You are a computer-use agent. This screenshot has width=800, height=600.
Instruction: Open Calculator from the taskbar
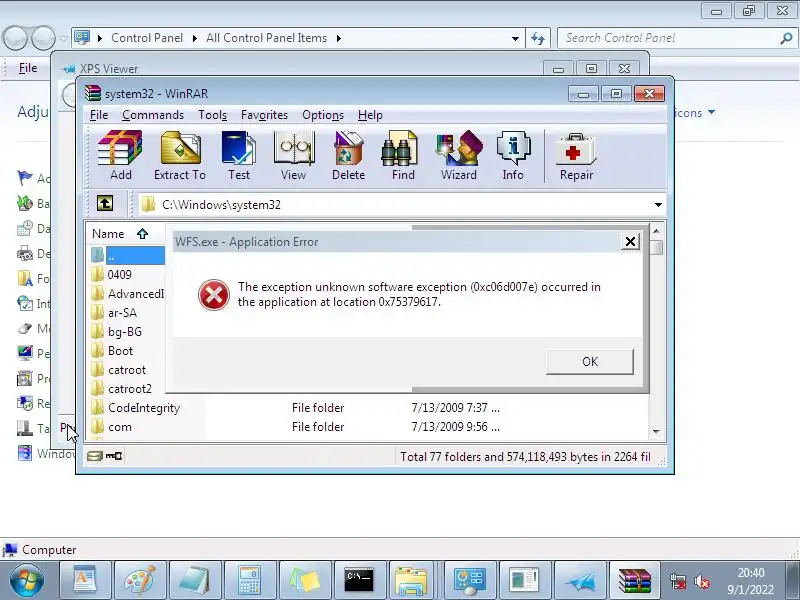[250, 580]
